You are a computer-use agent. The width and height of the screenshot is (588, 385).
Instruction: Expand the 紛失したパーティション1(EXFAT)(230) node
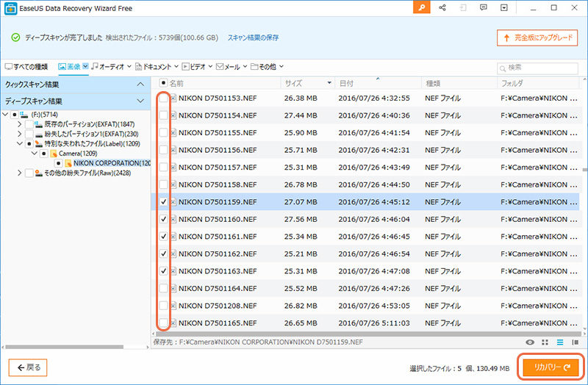pyautogui.click(x=20, y=134)
